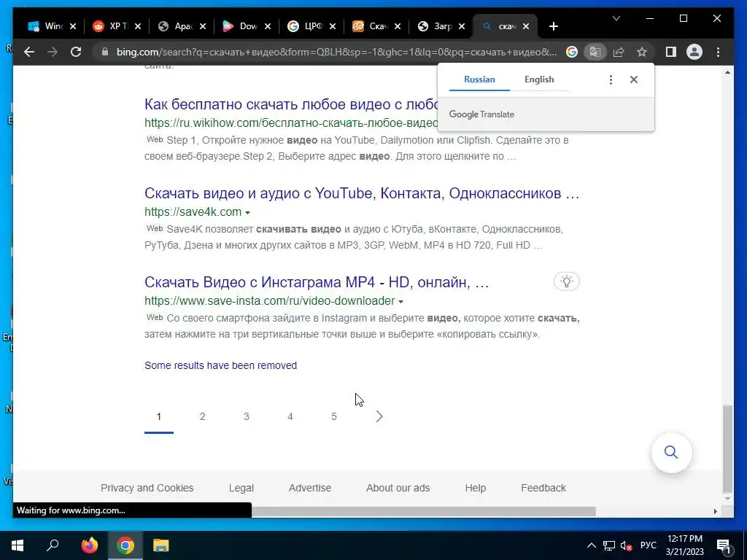Image resolution: width=747 pixels, height=560 pixels.
Task: Switch to the XP reddit tab
Action: (x=111, y=27)
